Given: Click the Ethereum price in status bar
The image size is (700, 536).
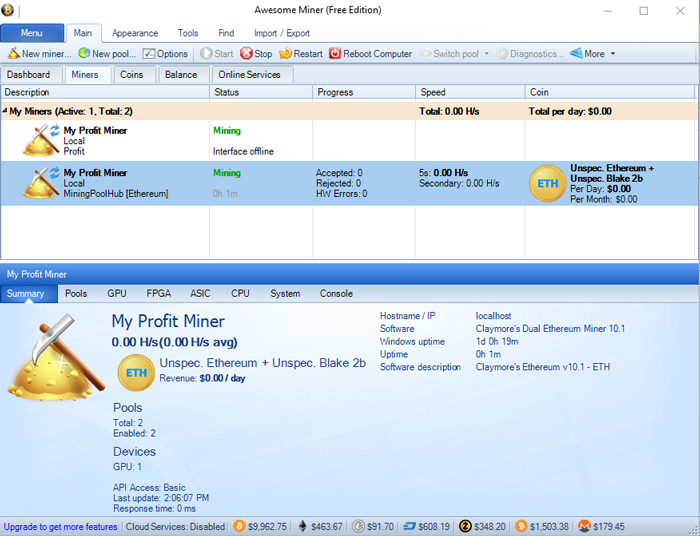Looking at the screenshot, I should [x=318, y=526].
